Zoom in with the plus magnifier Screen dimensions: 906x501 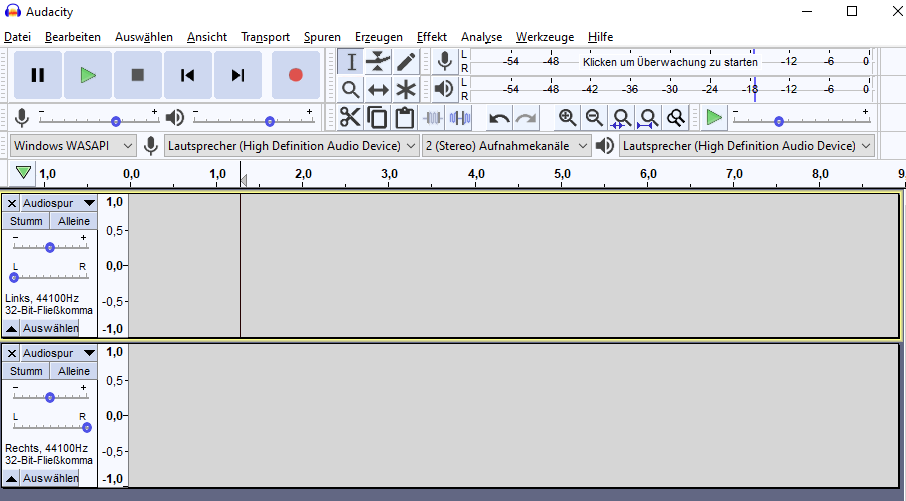[x=567, y=118]
